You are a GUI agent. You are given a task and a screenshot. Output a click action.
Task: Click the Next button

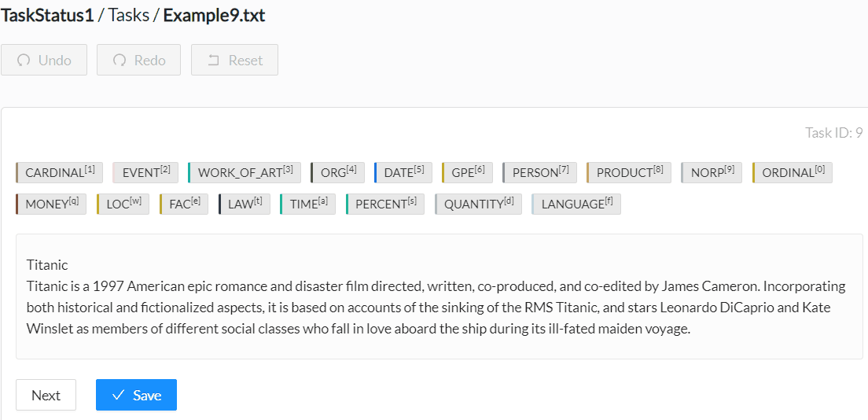click(46, 395)
